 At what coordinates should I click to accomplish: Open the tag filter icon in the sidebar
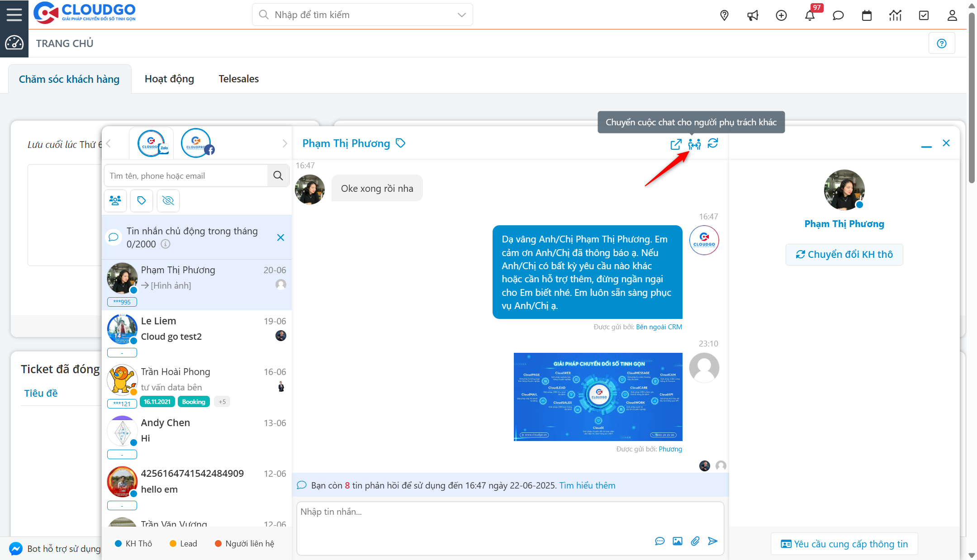[142, 200]
